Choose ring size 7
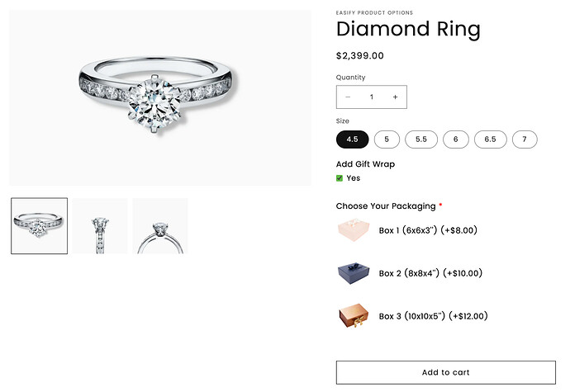570x392 pixels. 525,139
